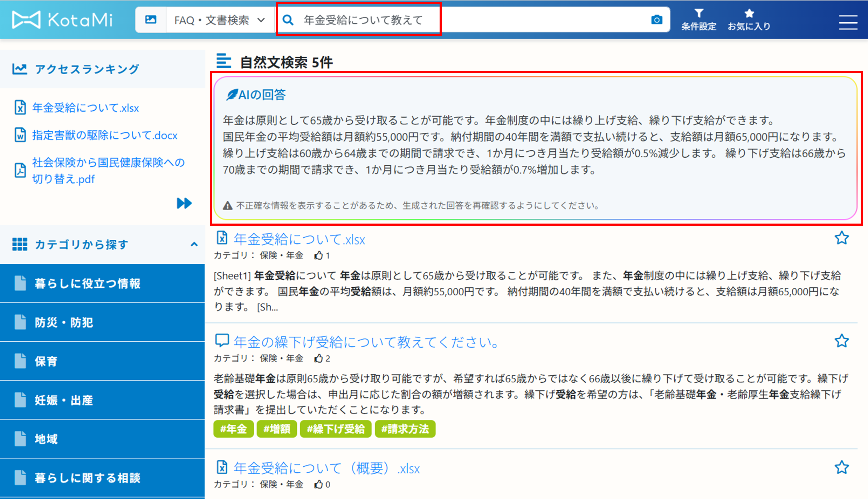
Task: Select category 暮らしに関する相談
Action: click(x=102, y=478)
